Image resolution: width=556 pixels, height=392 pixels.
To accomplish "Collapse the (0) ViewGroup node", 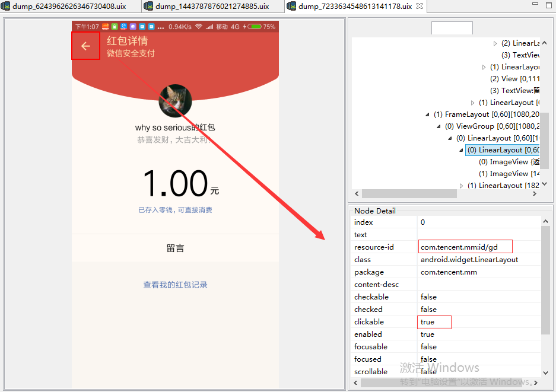I will [x=439, y=126].
